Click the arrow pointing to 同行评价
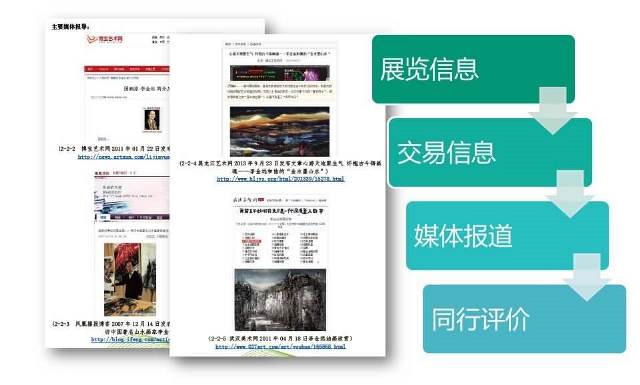The height and width of the screenshot is (385, 640). 587,277
